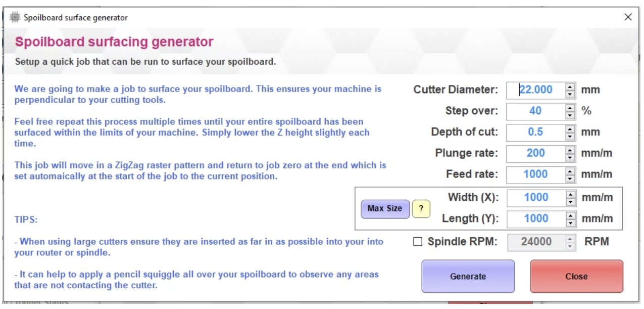Increase Depth of cut stepper up arrow
Viewport: 644px width, 309px height.
pos(570,129)
